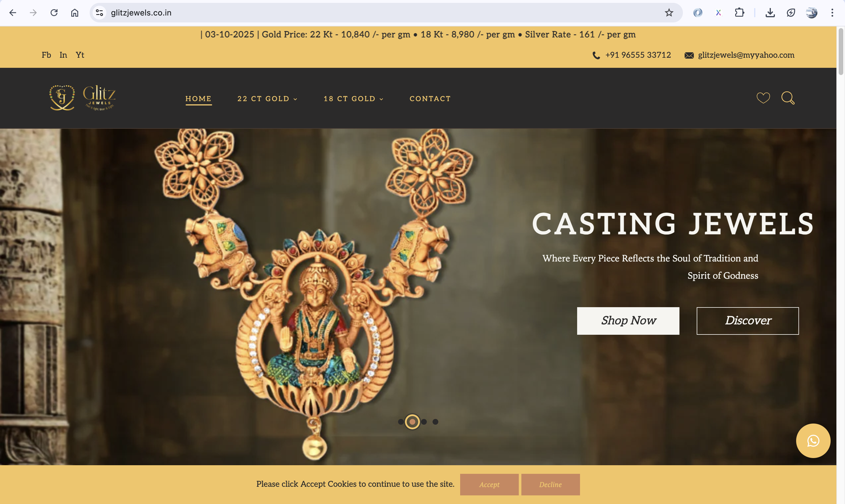
Task: Bookmark this page with the star icon
Action: coord(669,13)
